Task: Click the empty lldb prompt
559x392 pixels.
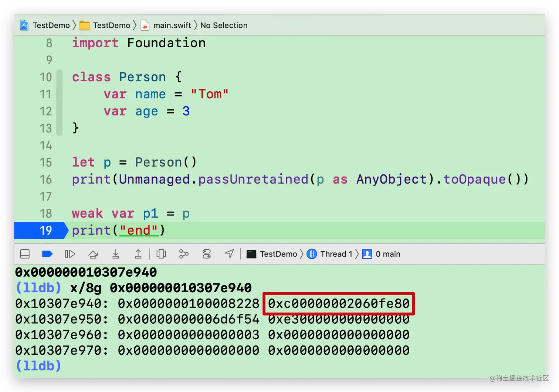Action: tap(38, 366)
